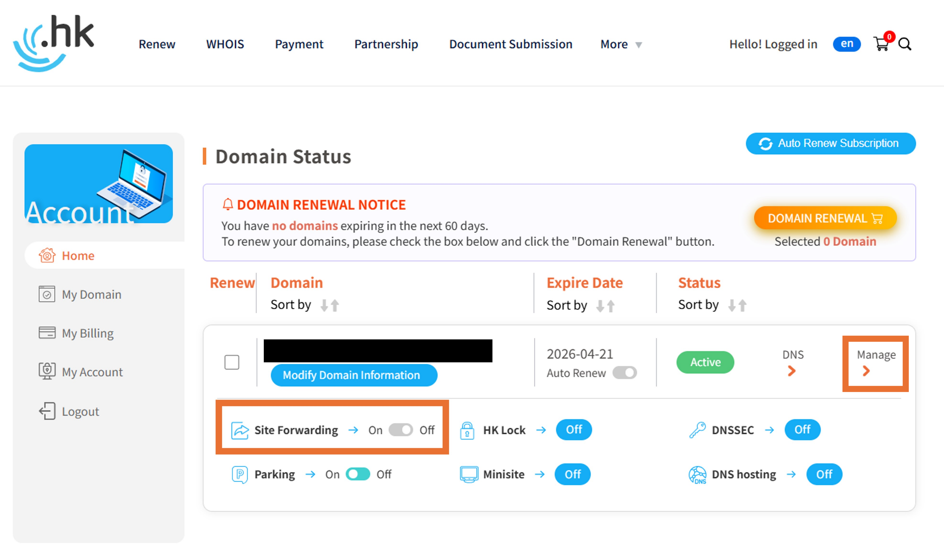Open the WHOIS menu item

point(225,44)
